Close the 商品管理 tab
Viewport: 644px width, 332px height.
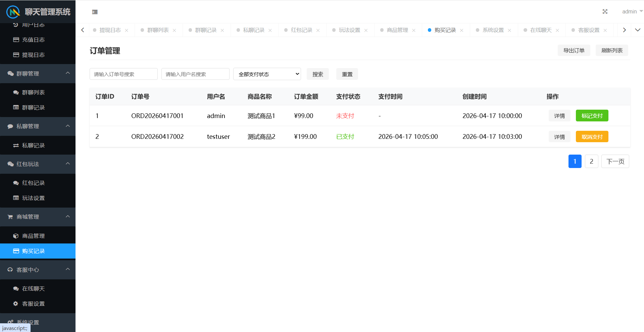pyautogui.click(x=414, y=31)
